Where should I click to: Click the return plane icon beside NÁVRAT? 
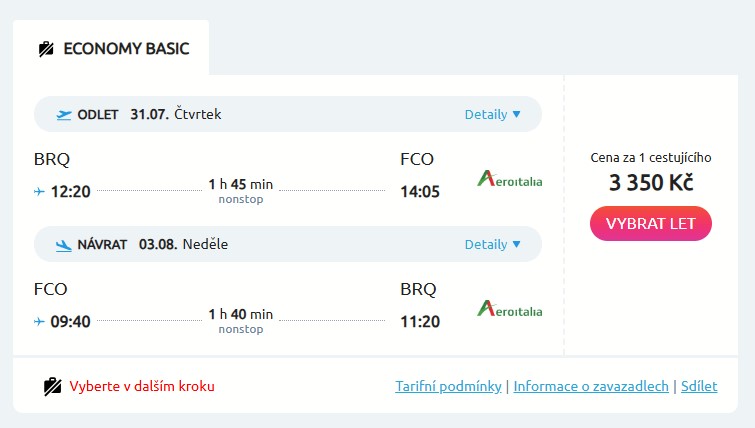pos(65,244)
